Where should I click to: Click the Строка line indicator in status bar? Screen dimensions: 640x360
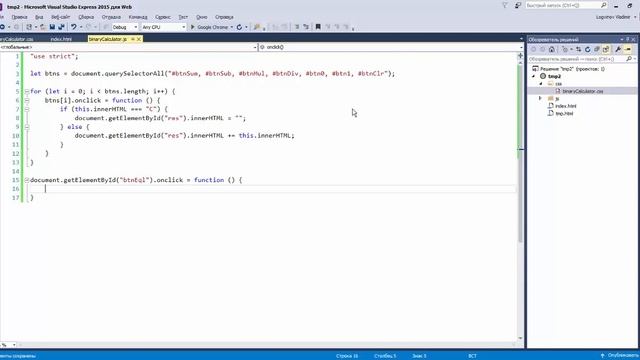347,356
